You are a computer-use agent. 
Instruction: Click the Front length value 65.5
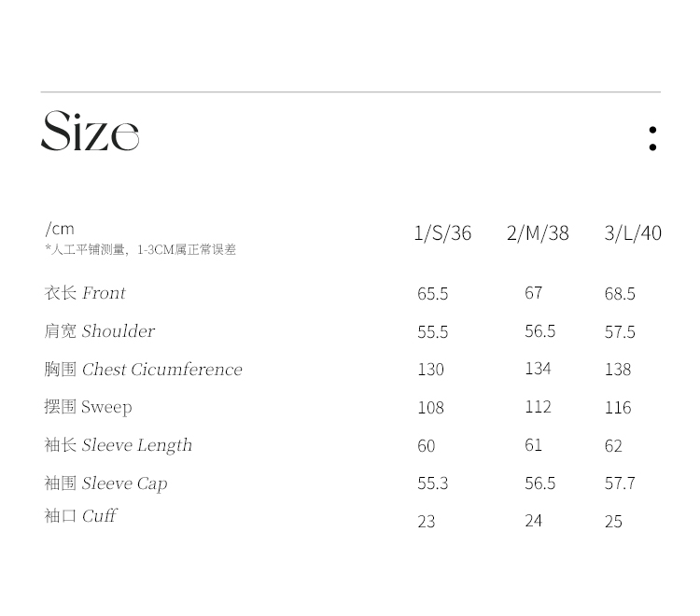click(x=433, y=294)
